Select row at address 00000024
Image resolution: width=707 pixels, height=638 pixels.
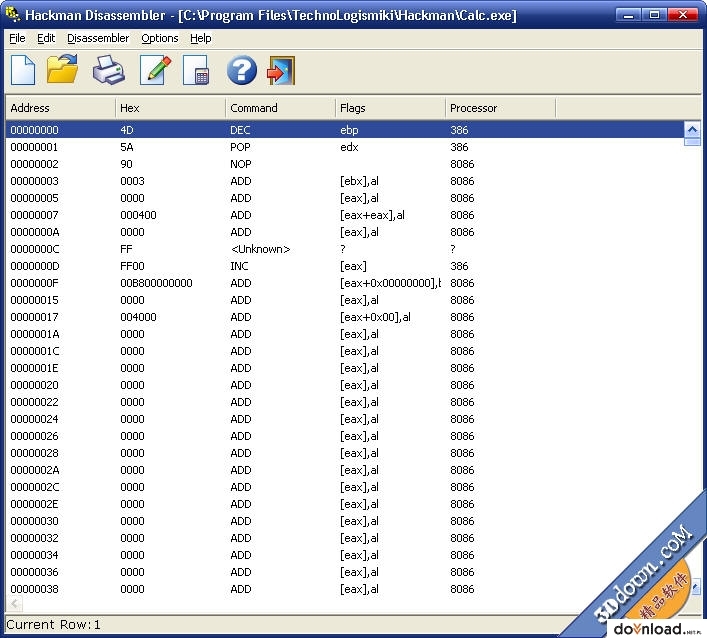click(345, 419)
